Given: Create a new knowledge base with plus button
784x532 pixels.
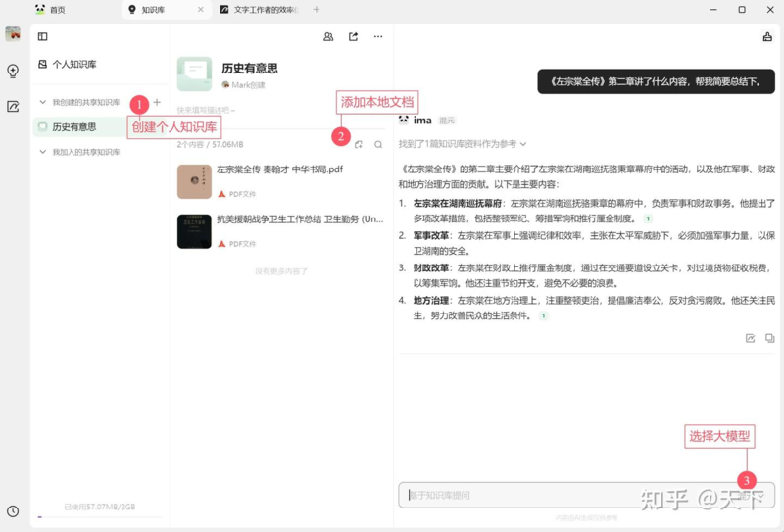Looking at the screenshot, I should pyautogui.click(x=157, y=102).
